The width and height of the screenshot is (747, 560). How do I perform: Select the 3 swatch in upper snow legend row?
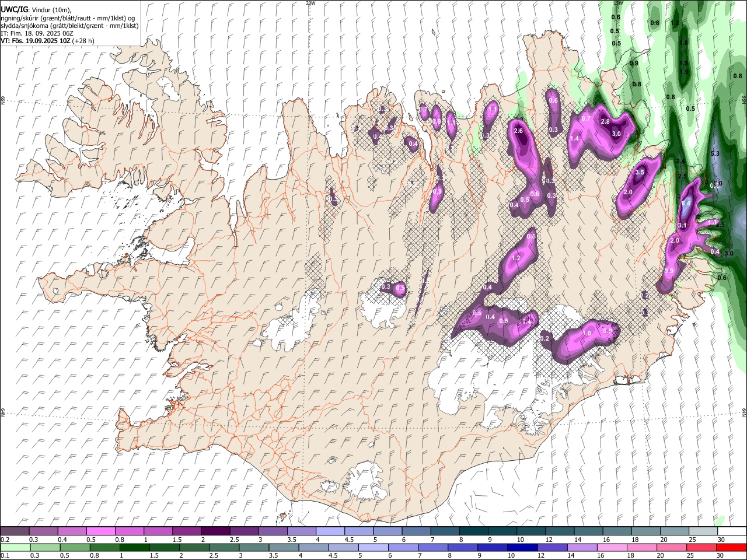(273, 531)
